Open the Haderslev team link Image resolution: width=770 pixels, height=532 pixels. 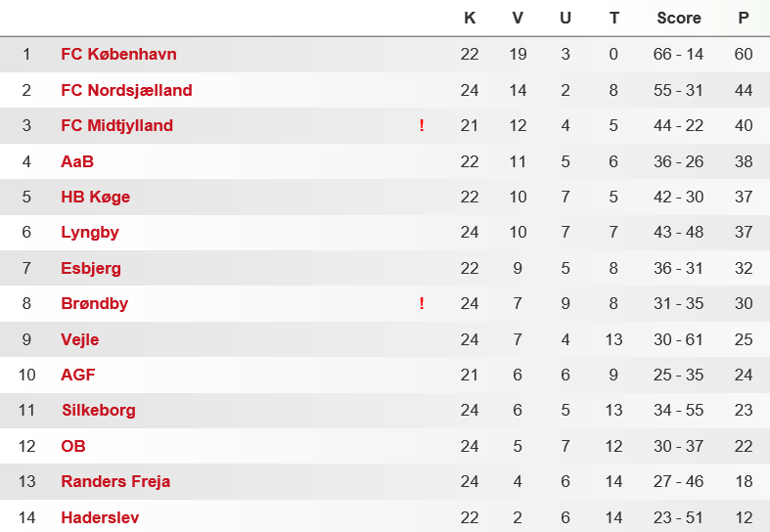(x=100, y=517)
